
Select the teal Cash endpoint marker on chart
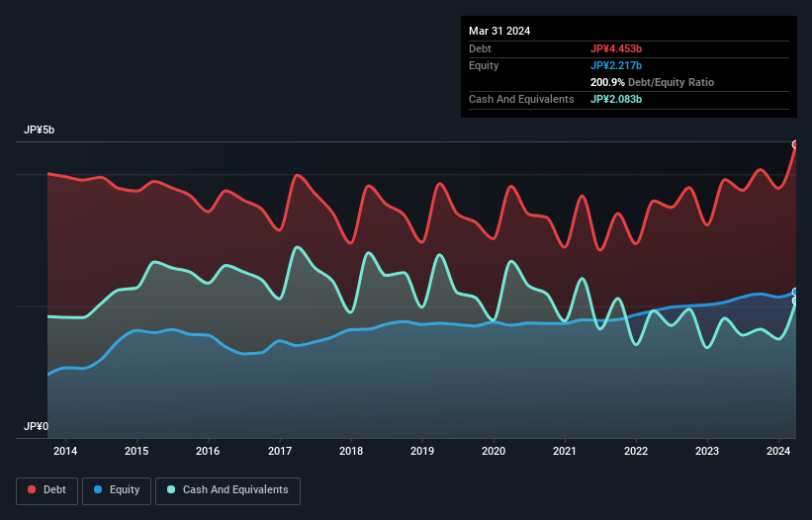[795, 301]
